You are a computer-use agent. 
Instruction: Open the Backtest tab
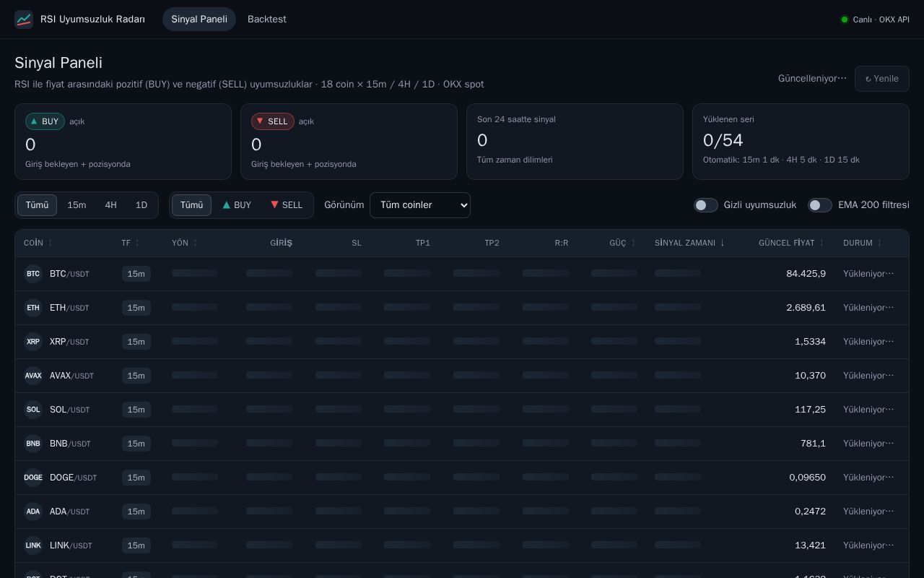[x=267, y=20]
